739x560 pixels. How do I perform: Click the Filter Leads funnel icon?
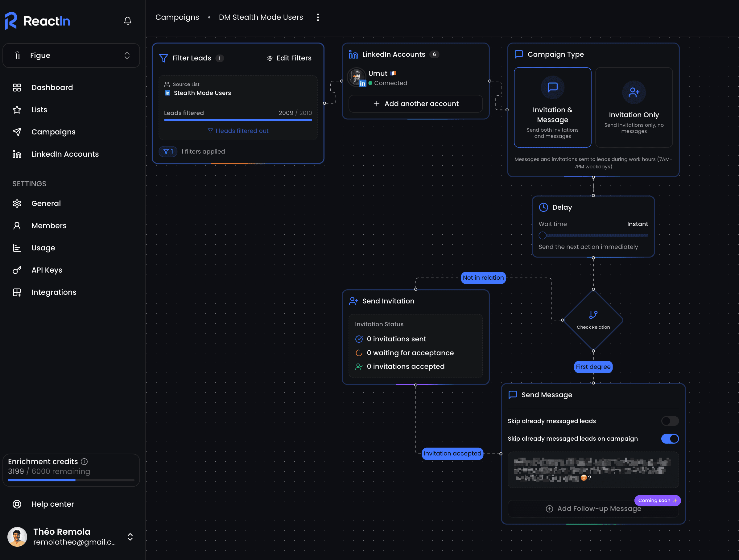click(163, 58)
